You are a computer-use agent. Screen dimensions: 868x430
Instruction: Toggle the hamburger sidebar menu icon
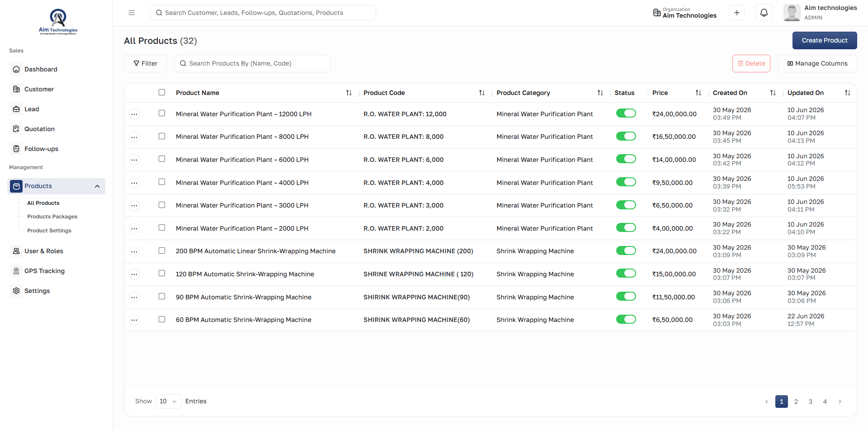(132, 13)
